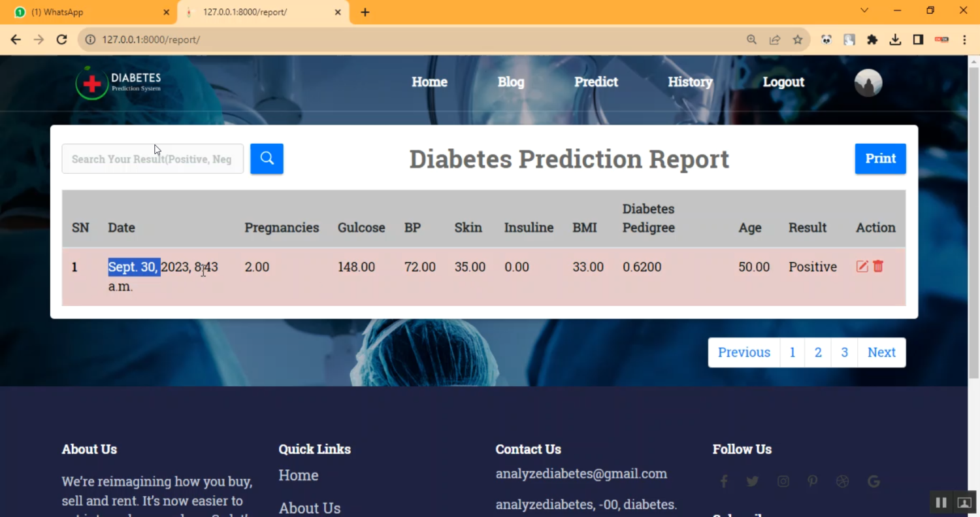Click Next in the pagination bar
The height and width of the screenshot is (517, 980).
(x=881, y=352)
